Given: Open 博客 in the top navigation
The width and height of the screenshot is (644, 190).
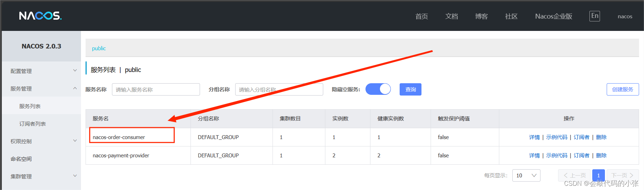Looking at the screenshot, I should pyautogui.click(x=481, y=16).
